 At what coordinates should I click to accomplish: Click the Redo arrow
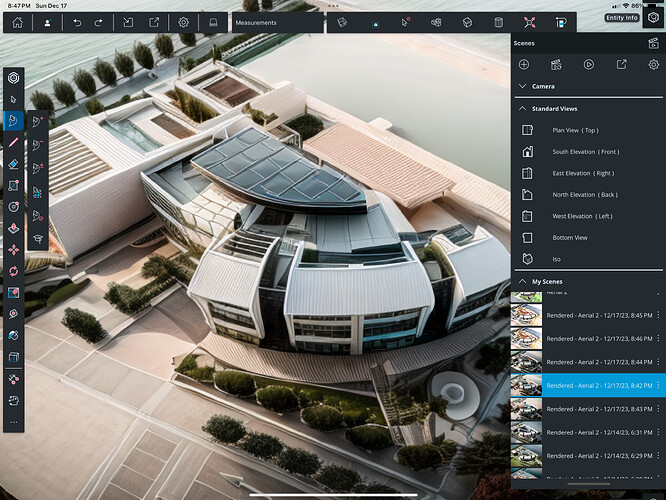(x=98, y=22)
